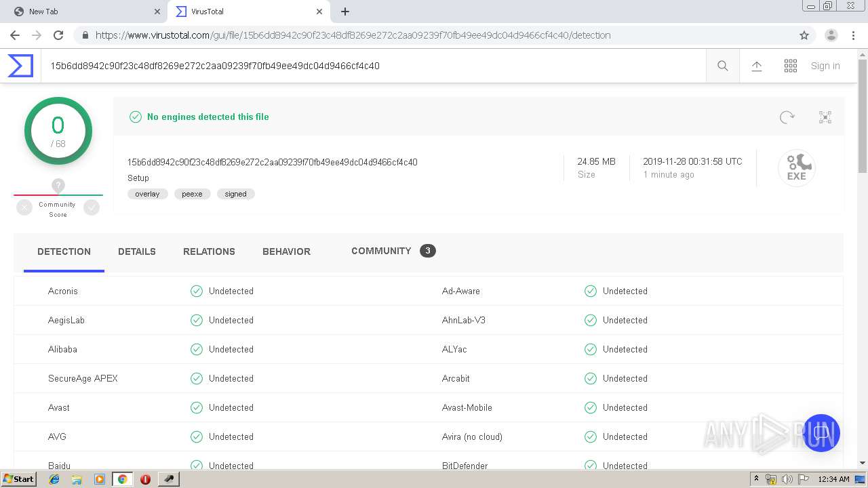Click the Chrome taskbar icon
The width and height of the screenshot is (868, 488).
pos(123,479)
